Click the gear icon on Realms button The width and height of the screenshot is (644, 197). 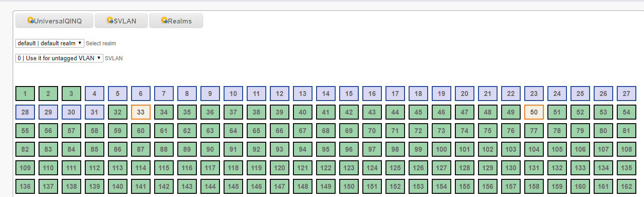pyautogui.click(x=164, y=20)
